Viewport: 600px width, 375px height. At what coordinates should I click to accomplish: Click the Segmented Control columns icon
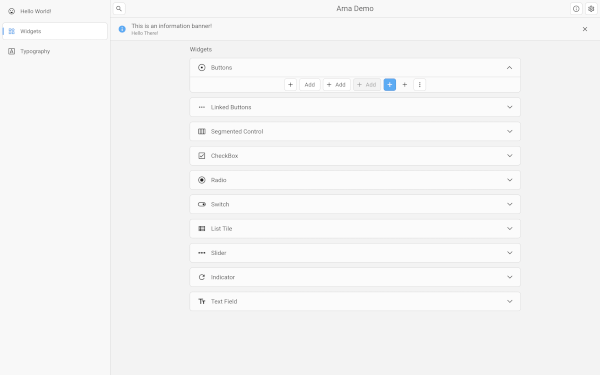(202, 131)
